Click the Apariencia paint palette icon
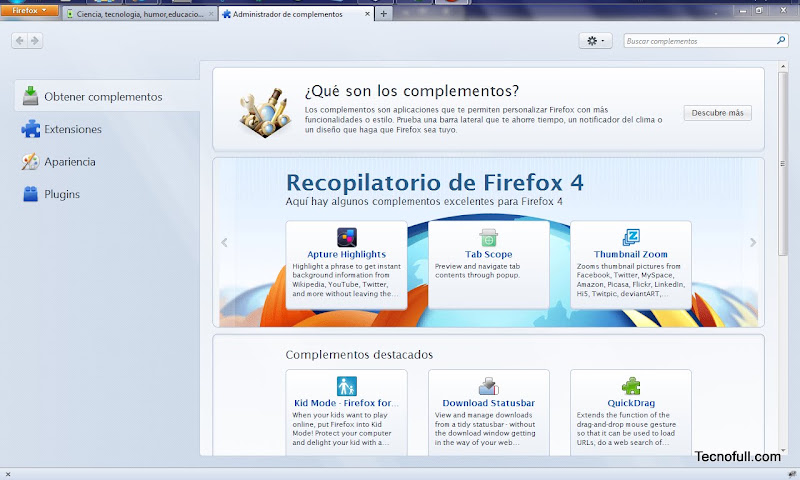The image size is (800, 480). point(31,162)
